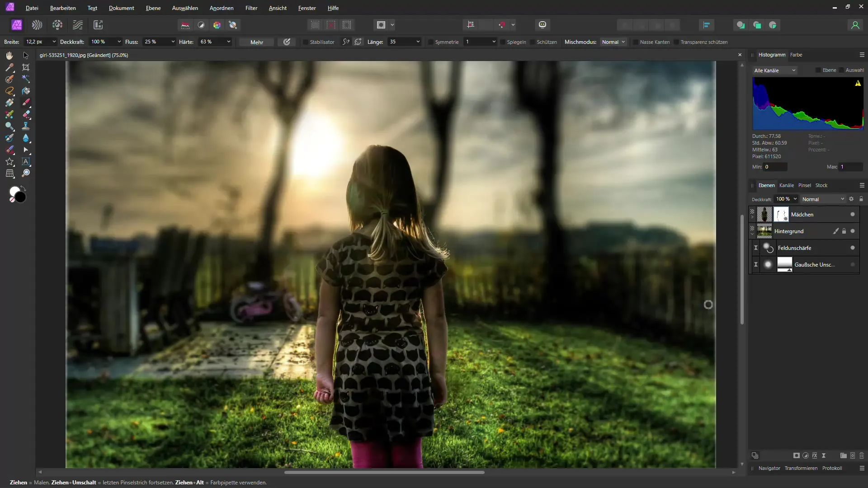The height and width of the screenshot is (488, 868).
Task: Select the Color Replacement Brush tool
Action: click(9, 114)
